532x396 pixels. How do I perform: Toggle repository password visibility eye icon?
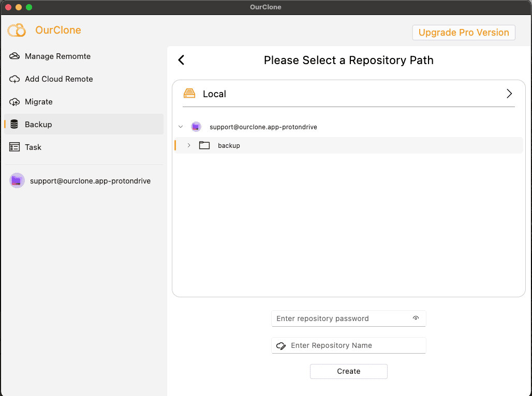pos(416,318)
